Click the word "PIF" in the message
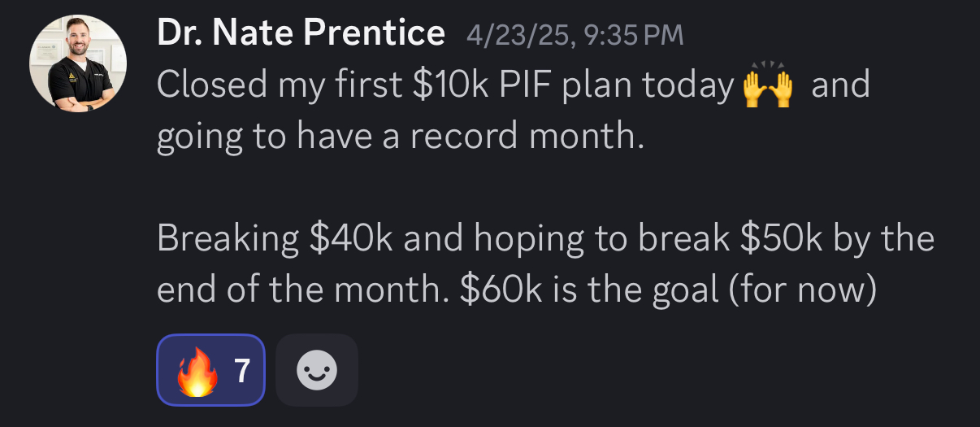 point(525,85)
